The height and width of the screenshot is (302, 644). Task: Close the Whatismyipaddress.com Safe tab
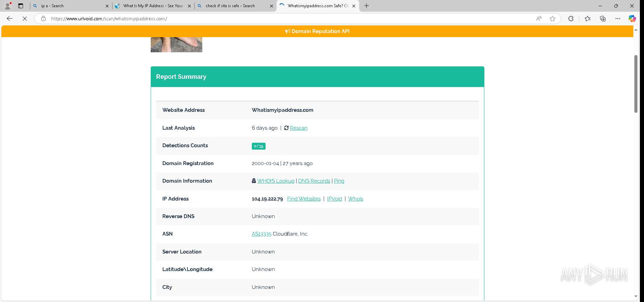point(354,6)
